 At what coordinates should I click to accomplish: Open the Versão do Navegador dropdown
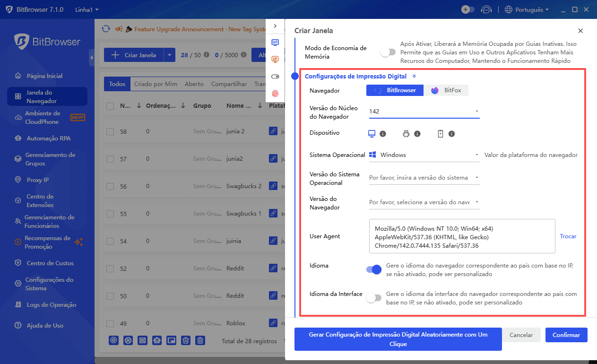coord(424,202)
